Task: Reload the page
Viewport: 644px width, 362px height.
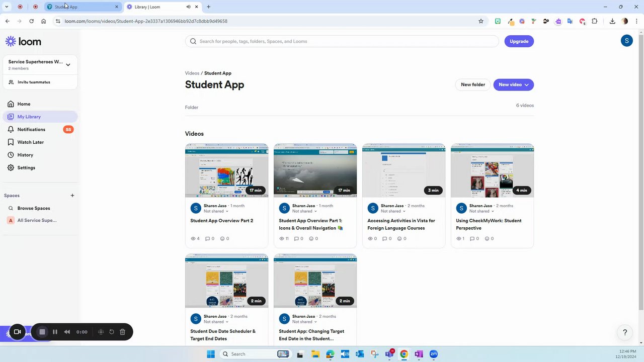Action: pos(31,21)
